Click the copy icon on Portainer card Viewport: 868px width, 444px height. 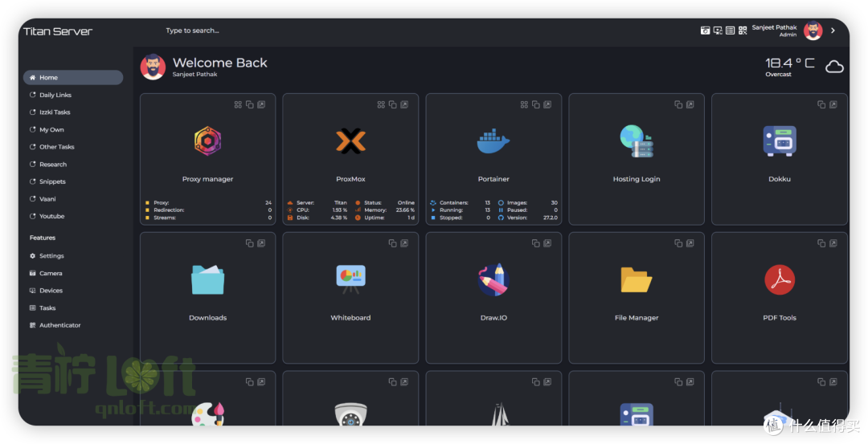(x=536, y=104)
